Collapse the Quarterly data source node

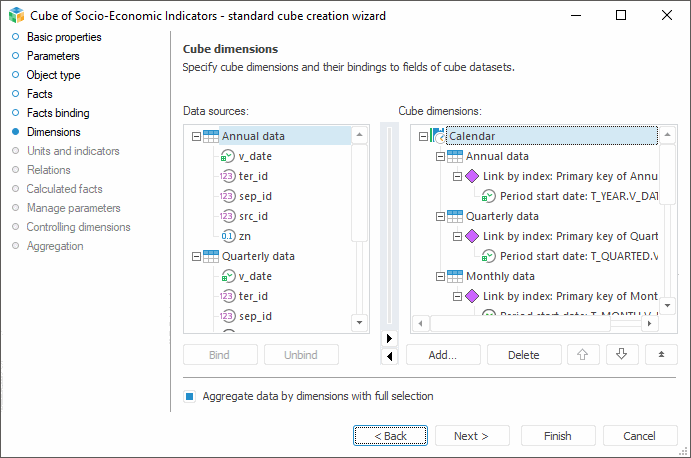196,256
